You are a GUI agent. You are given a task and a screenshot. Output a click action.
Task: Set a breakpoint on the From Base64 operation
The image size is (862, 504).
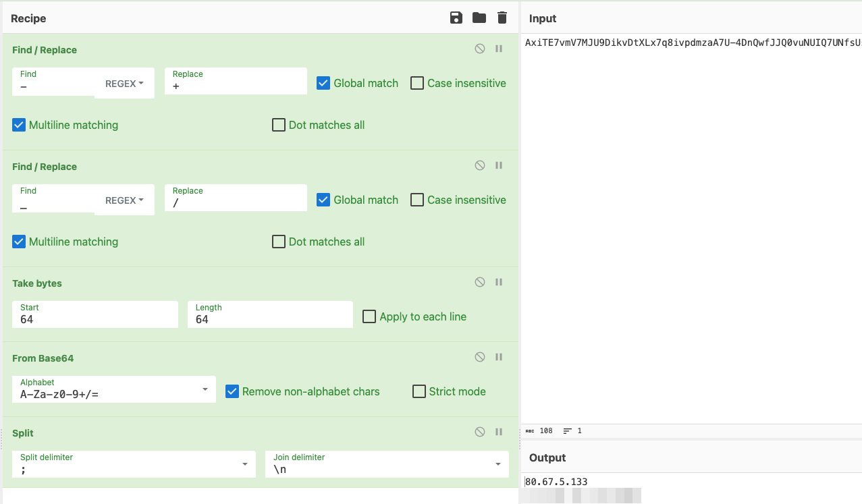498,357
